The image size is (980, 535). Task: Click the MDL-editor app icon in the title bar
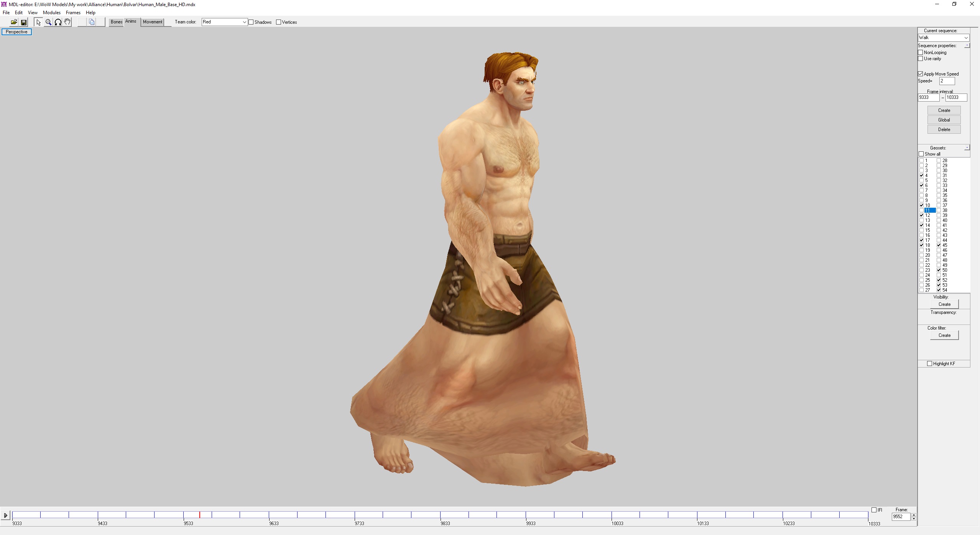tap(4, 4)
